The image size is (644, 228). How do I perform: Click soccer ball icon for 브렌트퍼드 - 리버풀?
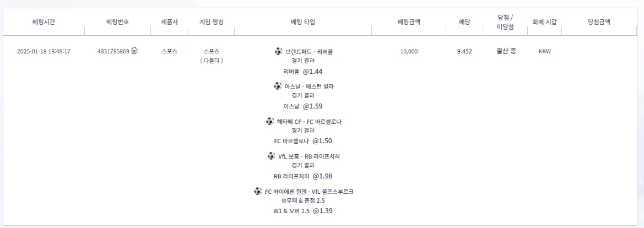278,51
